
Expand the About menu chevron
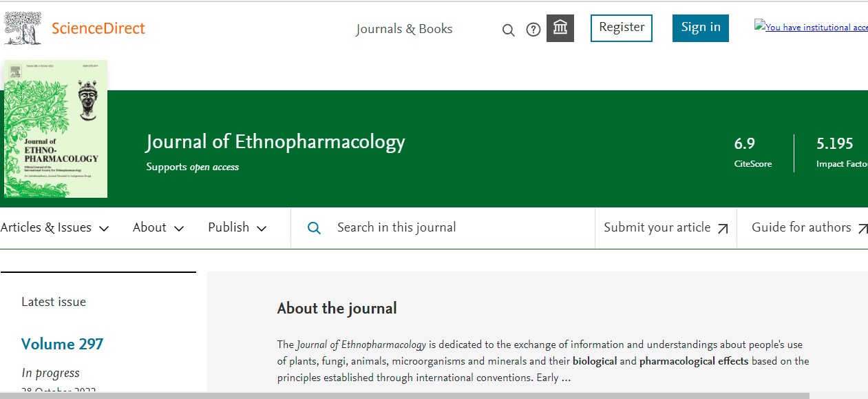(x=179, y=229)
